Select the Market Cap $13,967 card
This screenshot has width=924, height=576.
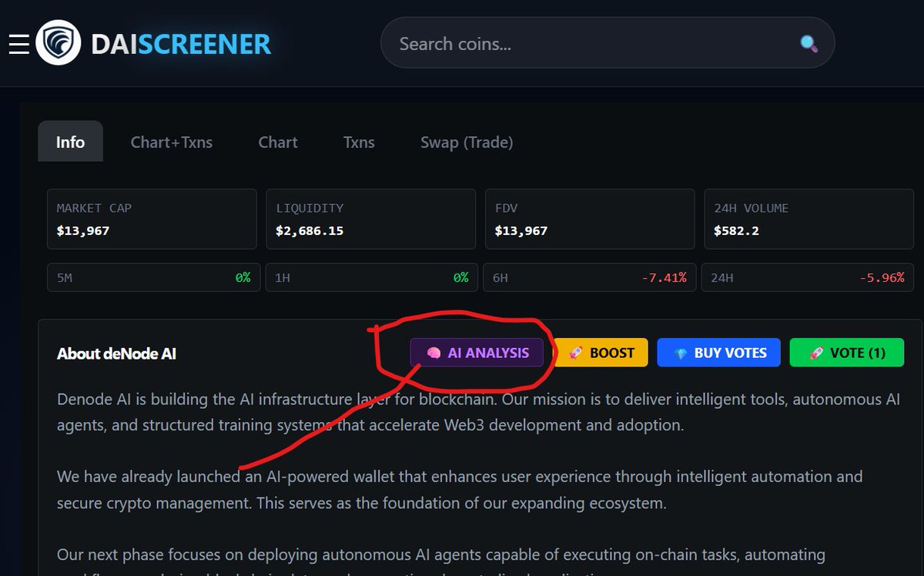[x=152, y=219]
